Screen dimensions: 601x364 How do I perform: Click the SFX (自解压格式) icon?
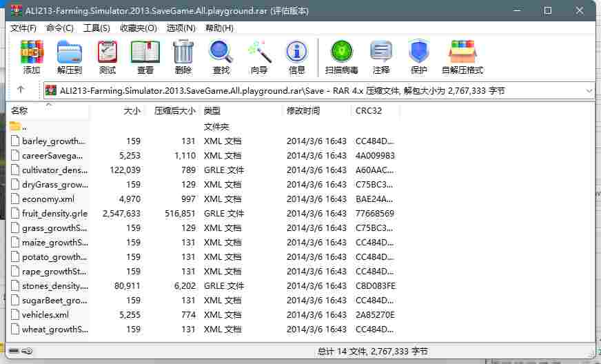click(462, 52)
